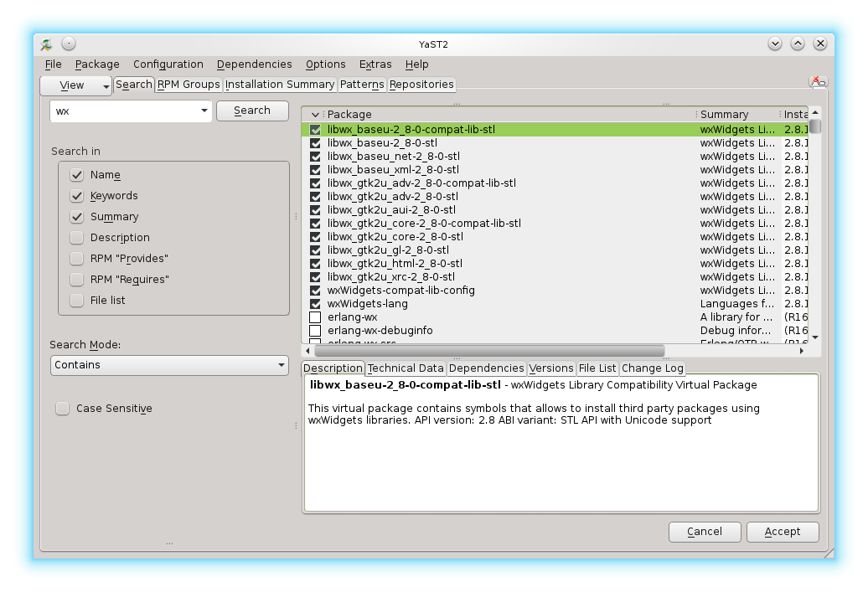Click the round pin button in title bar
The image size is (868, 592).
pos(69,44)
